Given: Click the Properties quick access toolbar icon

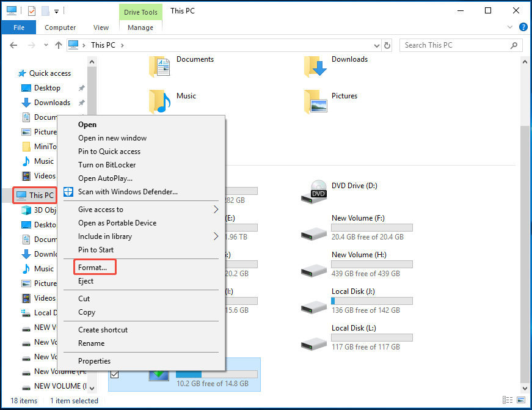Looking at the screenshot, I should [x=32, y=11].
